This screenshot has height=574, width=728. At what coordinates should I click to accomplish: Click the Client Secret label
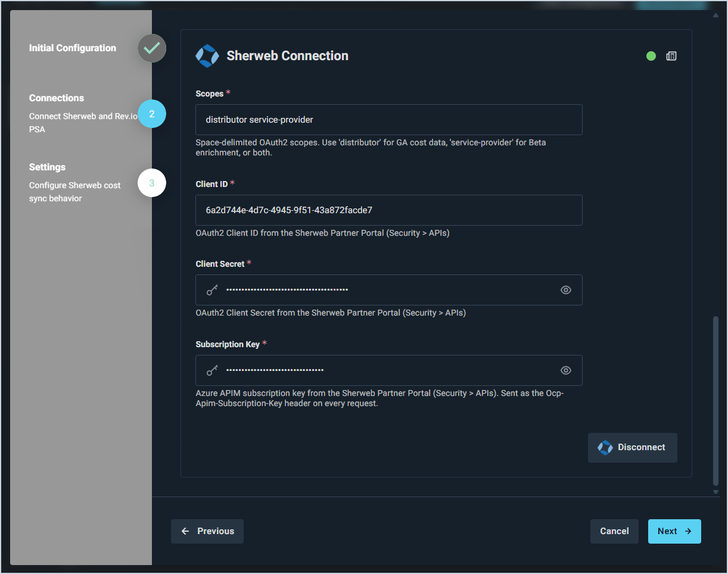click(x=220, y=264)
